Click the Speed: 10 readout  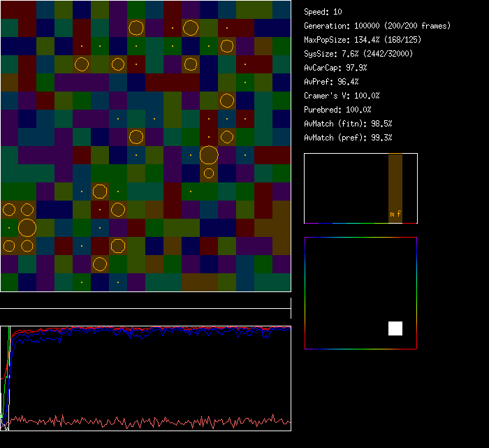323,12
